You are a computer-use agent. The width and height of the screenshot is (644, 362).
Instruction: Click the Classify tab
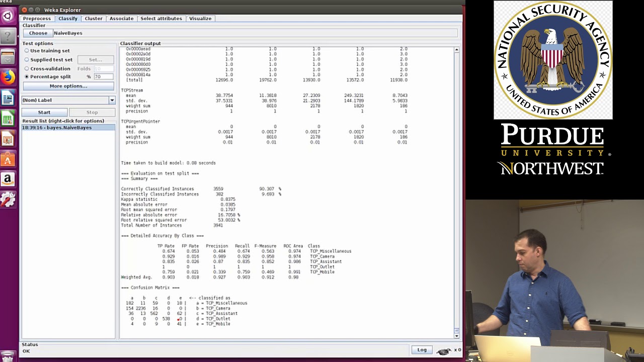(68, 19)
